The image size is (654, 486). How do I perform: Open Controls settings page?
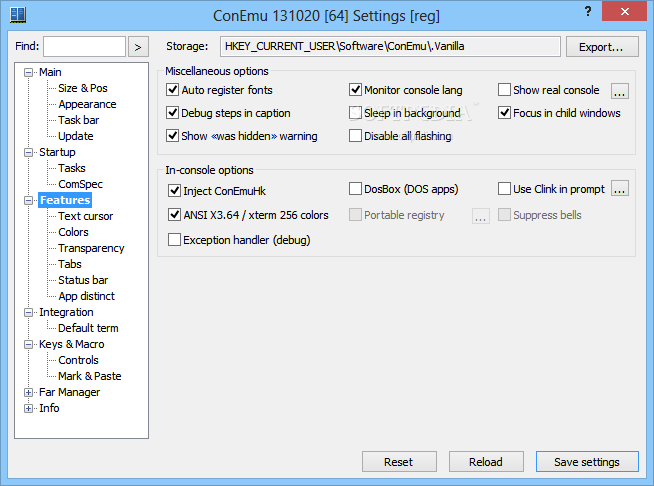pos(78,360)
